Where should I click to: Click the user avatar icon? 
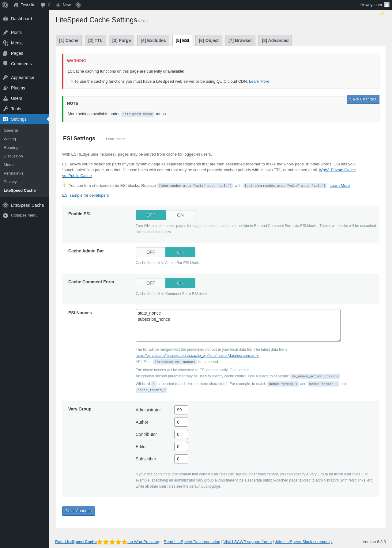(x=387, y=5)
